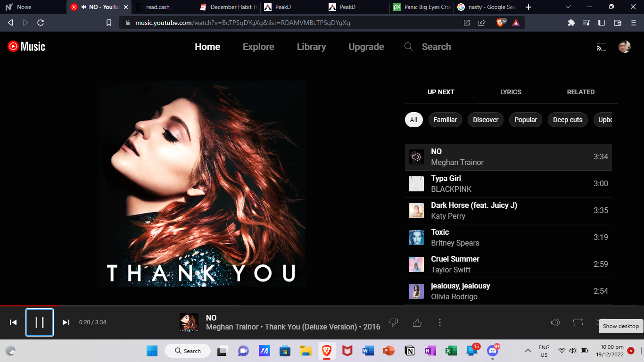Click the address bar URL
This screenshot has height=362, width=644.
[x=243, y=23]
